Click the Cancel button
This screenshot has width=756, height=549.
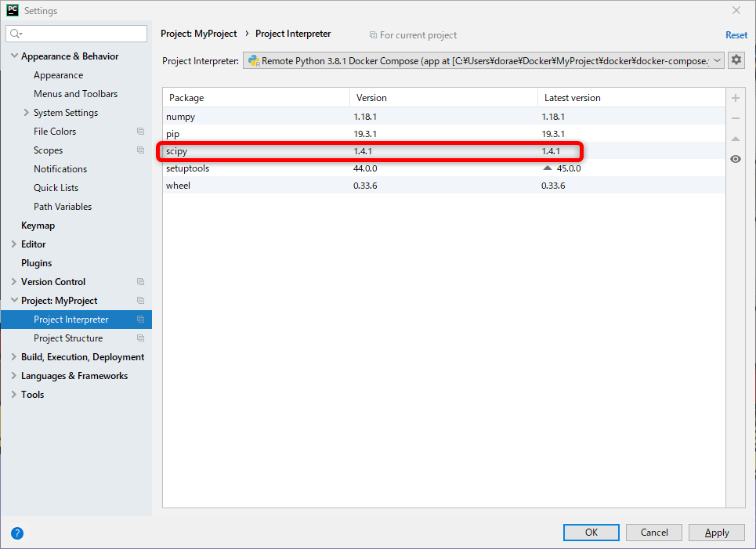click(654, 533)
